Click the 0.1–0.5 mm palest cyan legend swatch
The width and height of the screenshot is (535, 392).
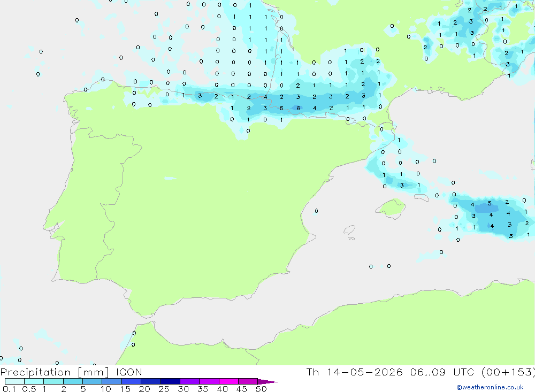click(14, 381)
